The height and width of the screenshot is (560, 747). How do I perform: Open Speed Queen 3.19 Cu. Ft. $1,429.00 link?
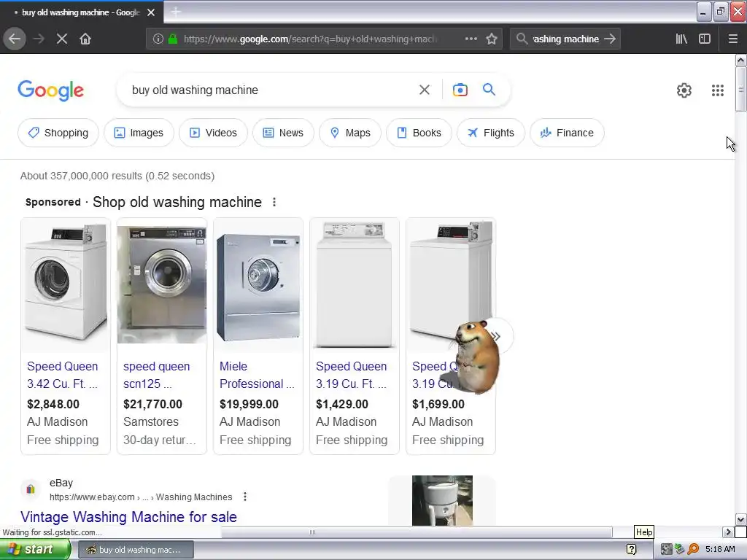(351, 376)
